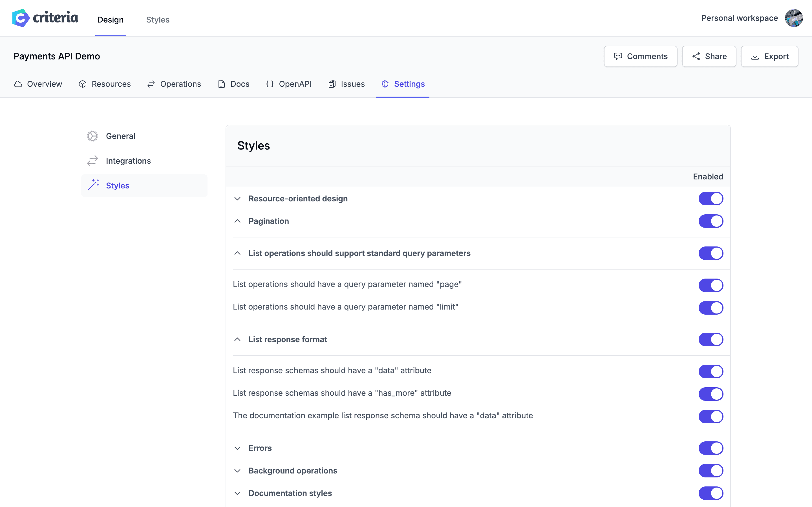Select the Resources package icon
The image size is (812, 507).
coord(83,84)
